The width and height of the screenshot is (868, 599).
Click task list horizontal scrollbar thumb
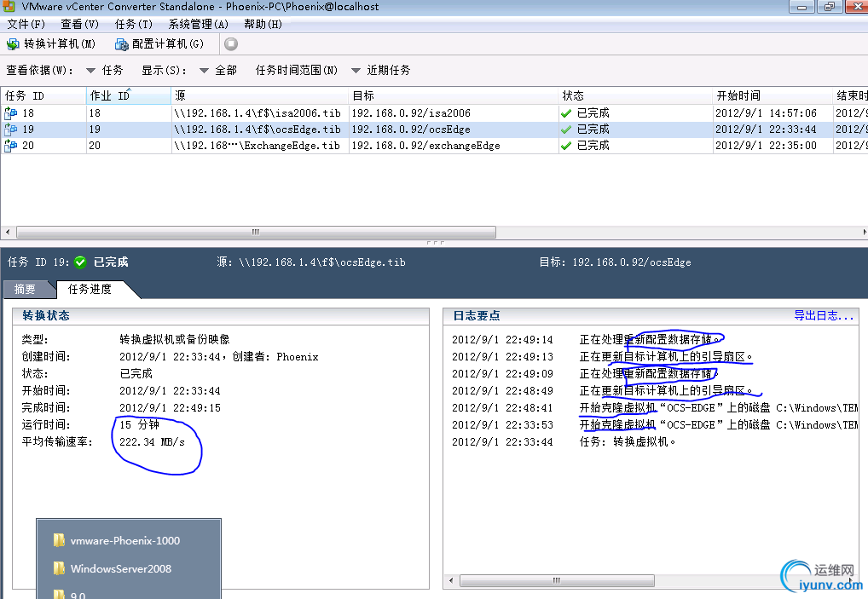tap(256, 232)
